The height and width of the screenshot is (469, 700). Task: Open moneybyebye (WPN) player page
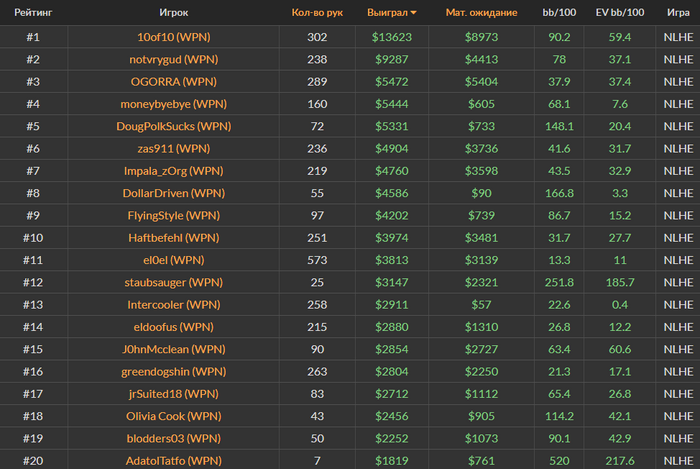tap(174, 104)
